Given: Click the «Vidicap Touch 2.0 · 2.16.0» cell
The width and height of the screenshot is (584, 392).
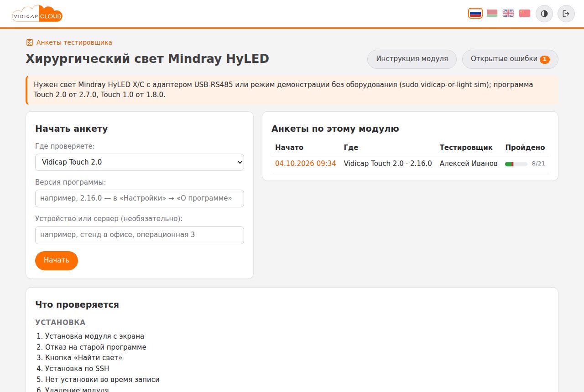Looking at the screenshot, I should [x=388, y=163].
